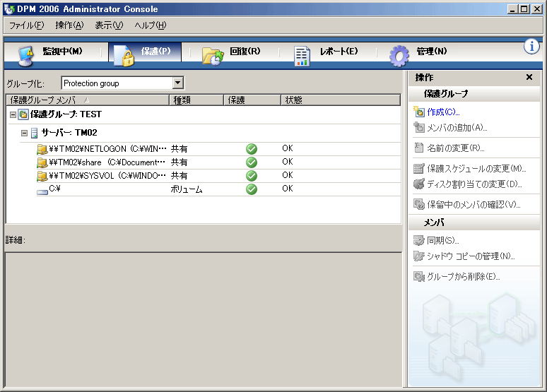Screen dimensions: 547x392
Task: Click the gear icon of 管理 tab
Action: tap(399, 56)
